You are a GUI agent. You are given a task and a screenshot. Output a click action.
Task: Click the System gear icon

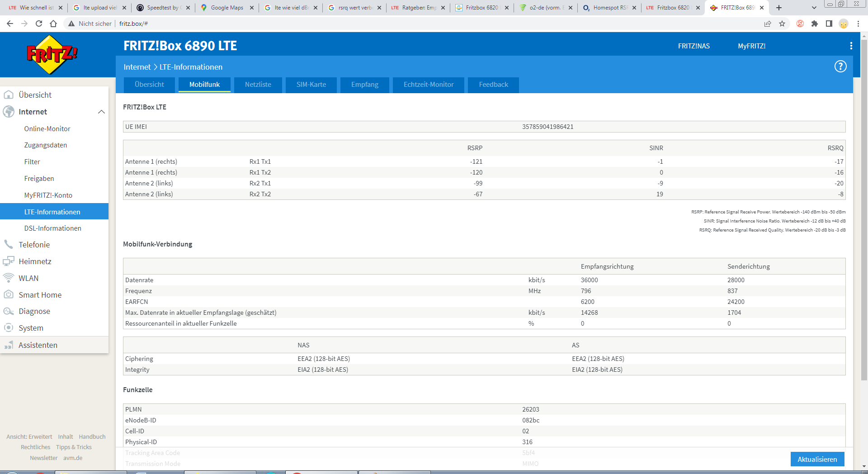coord(9,328)
